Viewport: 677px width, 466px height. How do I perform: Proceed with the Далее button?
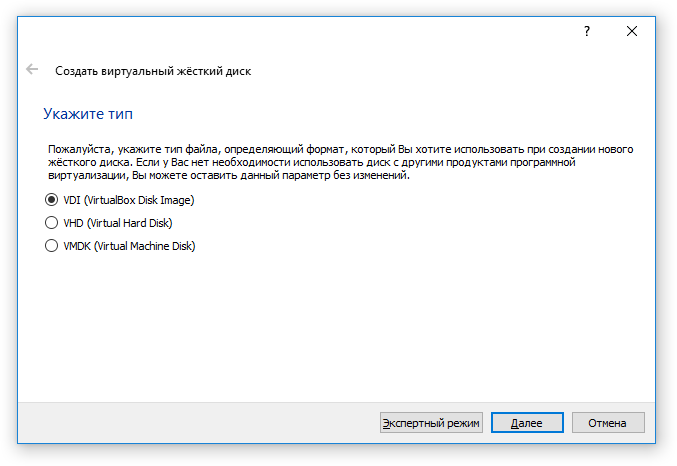click(527, 422)
